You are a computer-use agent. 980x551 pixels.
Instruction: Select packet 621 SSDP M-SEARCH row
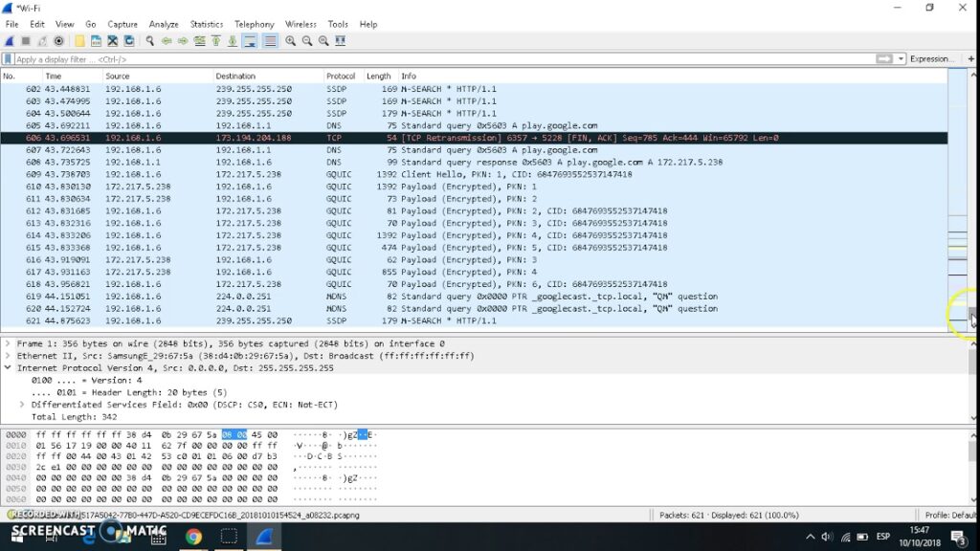474,321
